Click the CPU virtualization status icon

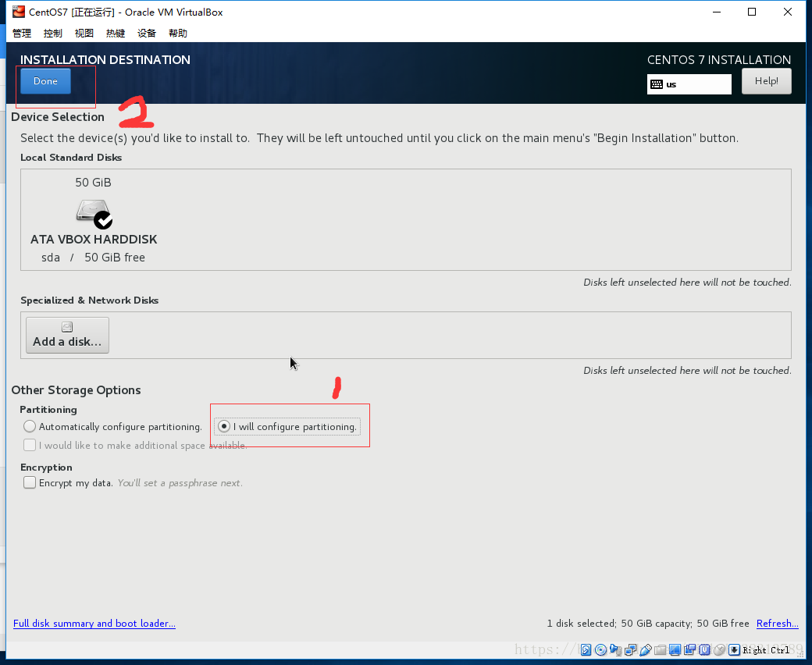(705, 649)
